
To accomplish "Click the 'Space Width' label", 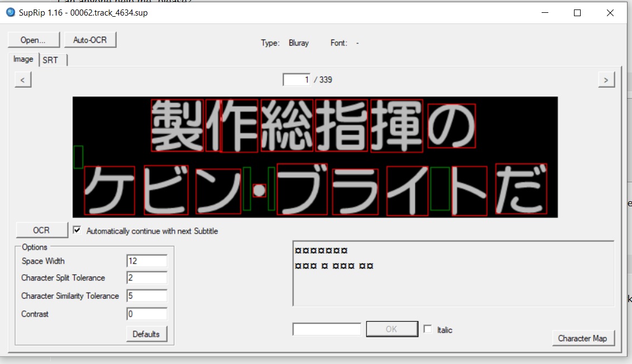I will point(43,261).
